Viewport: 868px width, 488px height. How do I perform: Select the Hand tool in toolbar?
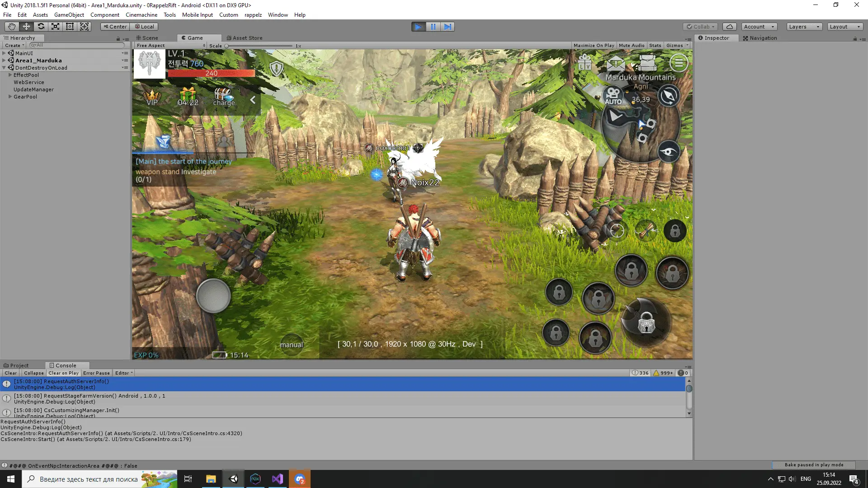tap(12, 27)
